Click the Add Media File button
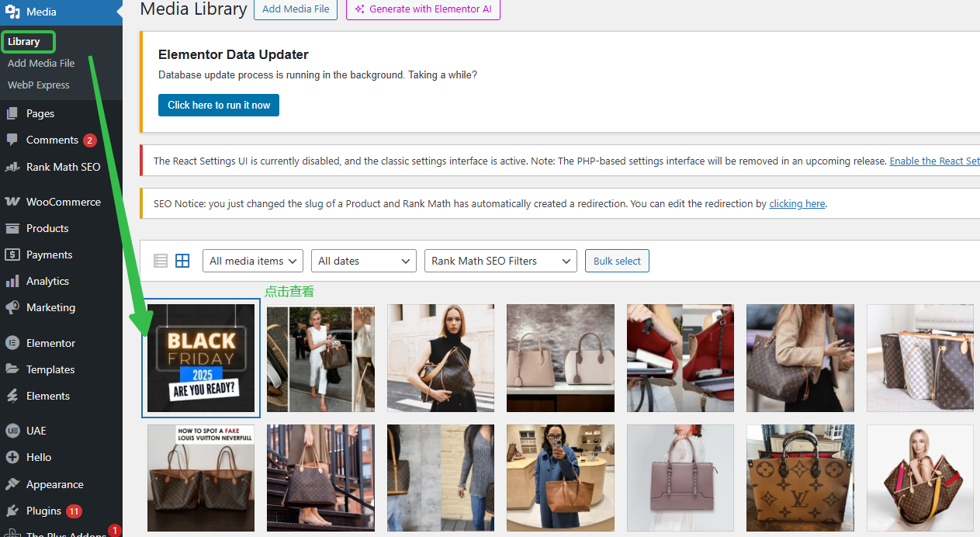Screen dimensions: 980x537 click(x=296, y=9)
